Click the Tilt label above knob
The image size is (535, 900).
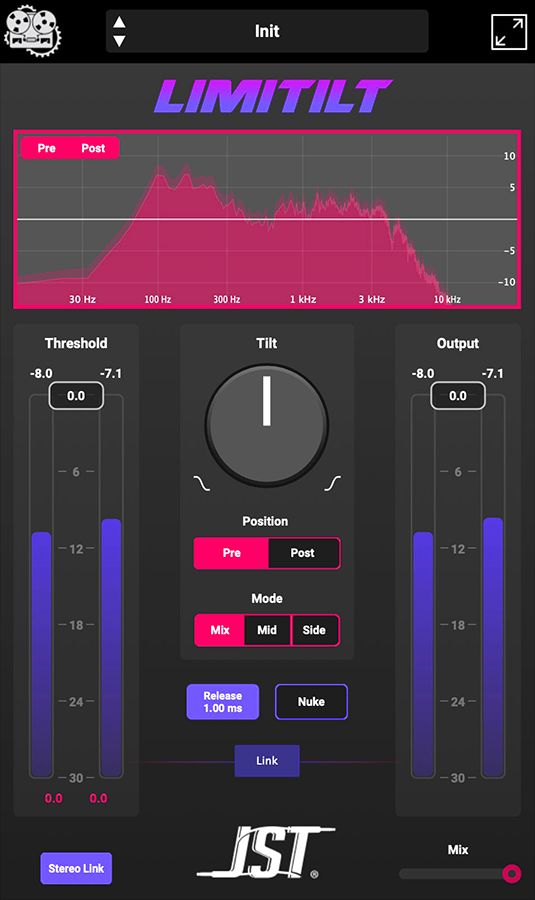click(x=267, y=343)
